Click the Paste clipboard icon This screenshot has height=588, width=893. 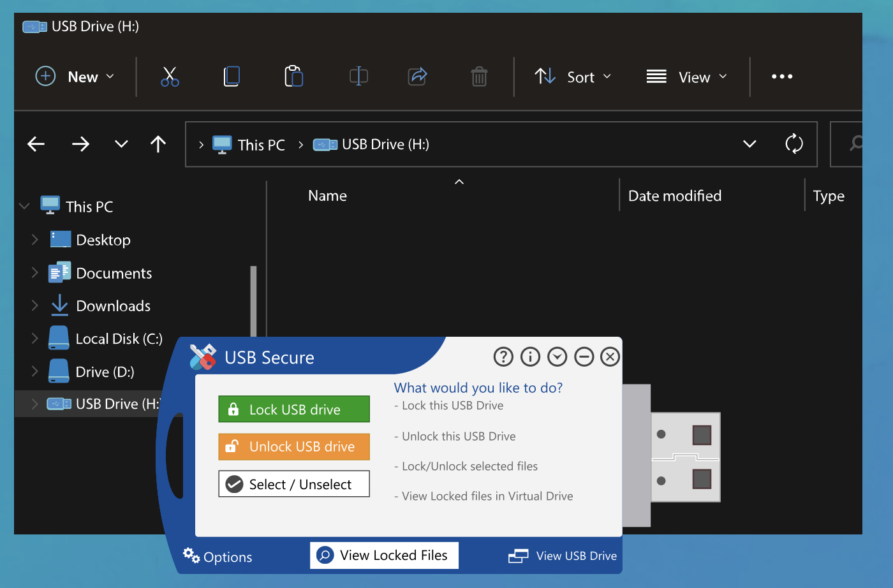point(293,76)
